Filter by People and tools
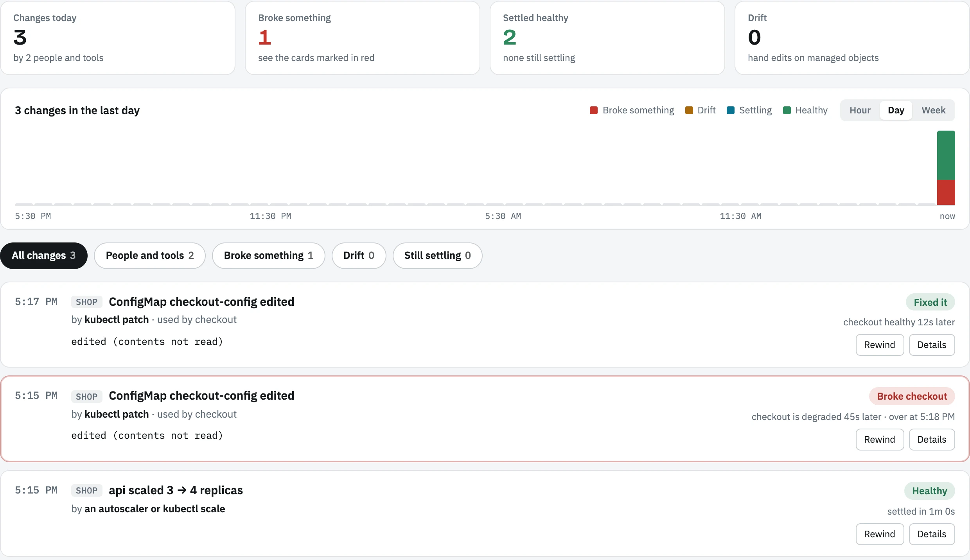970x560 pixels. [150, 255]
